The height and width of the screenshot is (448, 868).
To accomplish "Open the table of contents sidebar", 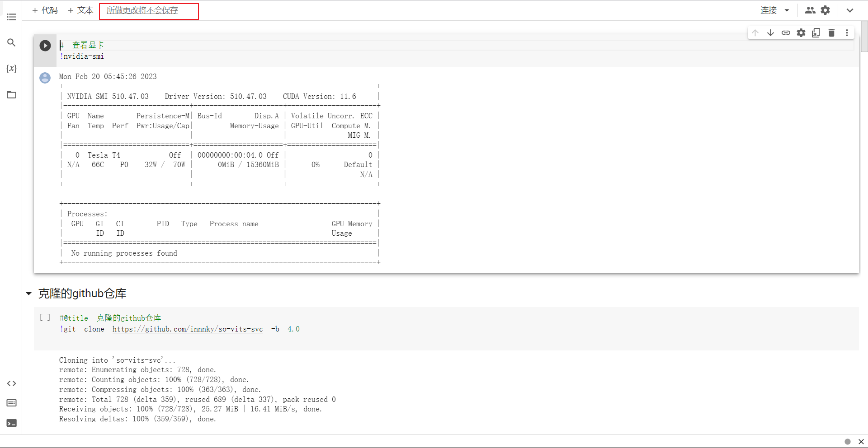I will click(11, 17).
